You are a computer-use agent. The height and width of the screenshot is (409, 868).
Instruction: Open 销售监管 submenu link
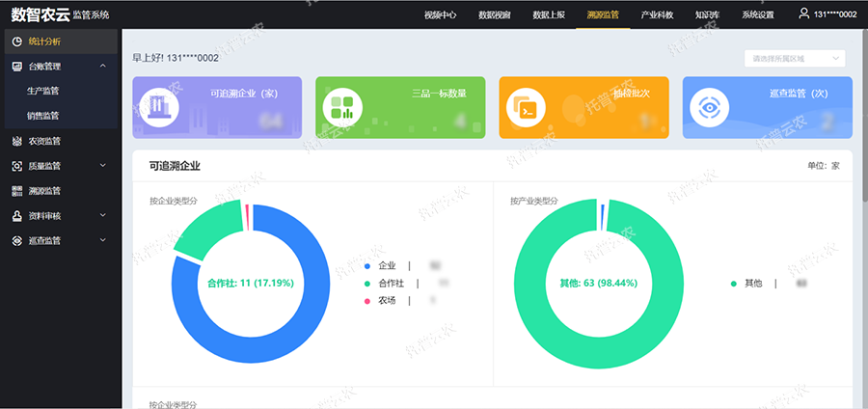click(42, 116)
